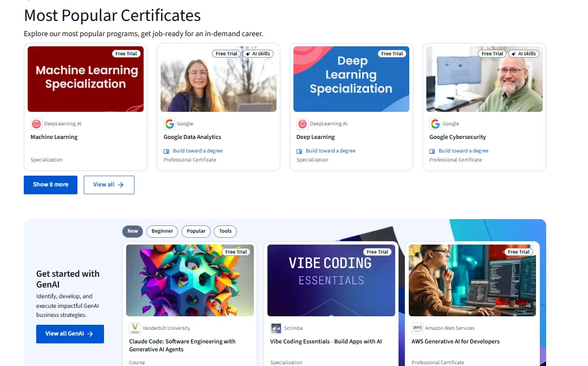The height and width of the screenshot is (366, 588).
Task: Click DeepLearning.AI logo on Machine Learning card
Action: click(x=36, y=124)
